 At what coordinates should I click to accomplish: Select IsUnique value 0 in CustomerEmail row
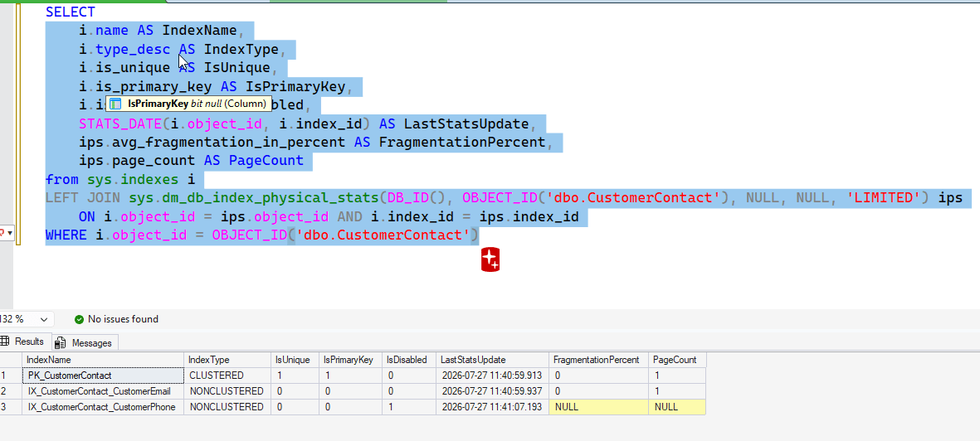[295, 391]
